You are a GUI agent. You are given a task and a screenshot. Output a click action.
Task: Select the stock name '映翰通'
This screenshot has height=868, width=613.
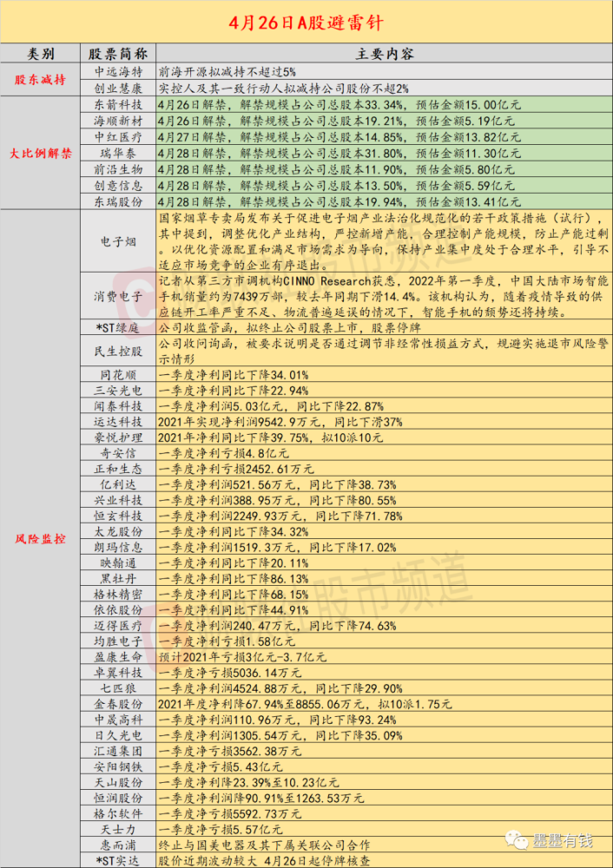tap(118, 563)
